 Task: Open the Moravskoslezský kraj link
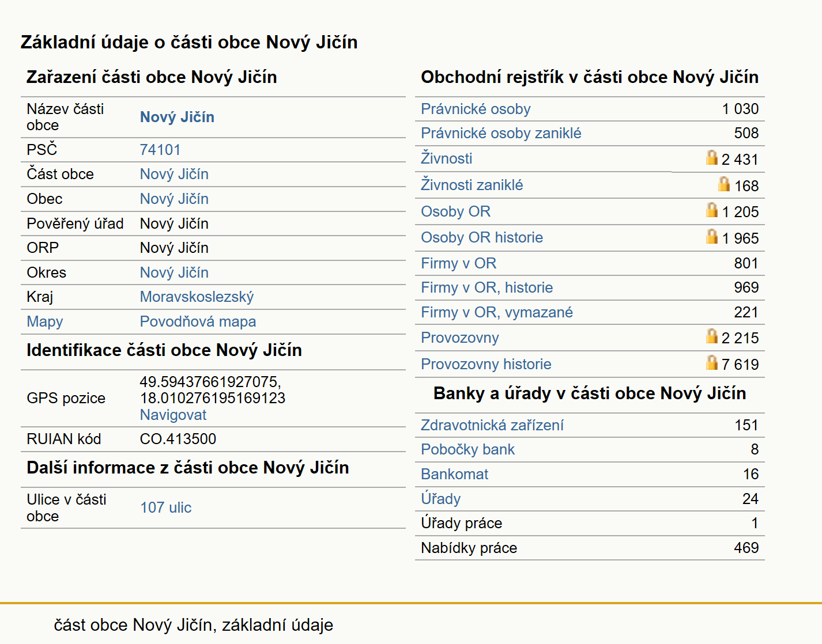pyautogui.click(x=197, y=297)
